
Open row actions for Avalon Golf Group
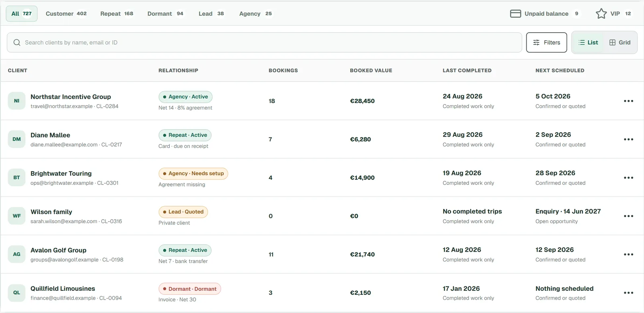[x=628, y=254]
